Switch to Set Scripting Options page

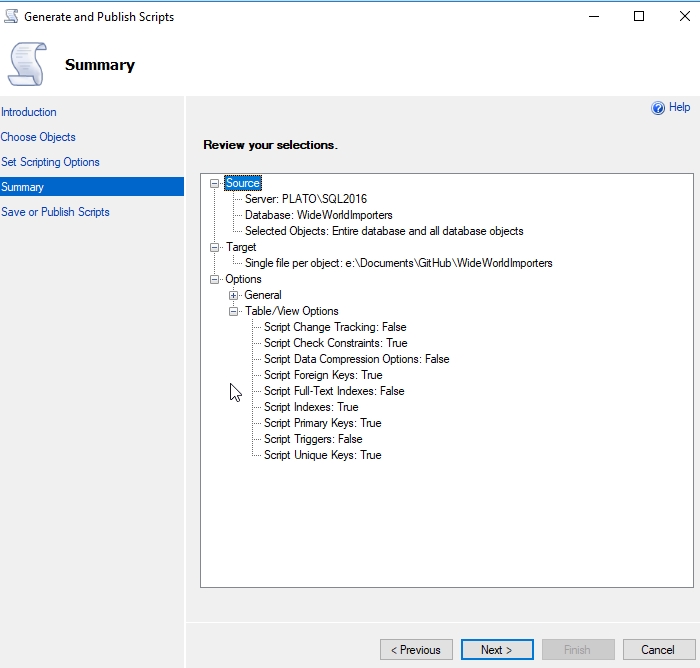tap(50, 162)
